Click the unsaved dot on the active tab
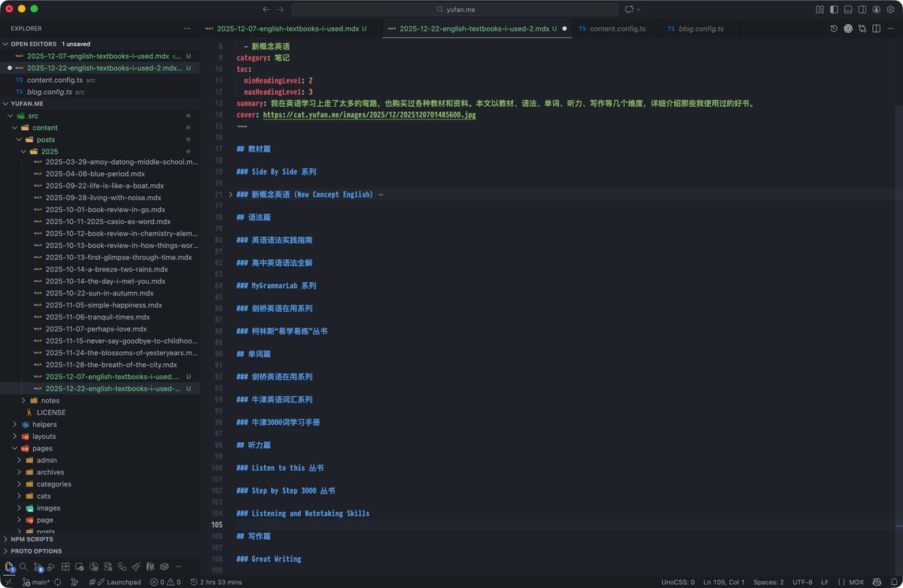This screenshot has height=588, width=903. coord(564,29)
